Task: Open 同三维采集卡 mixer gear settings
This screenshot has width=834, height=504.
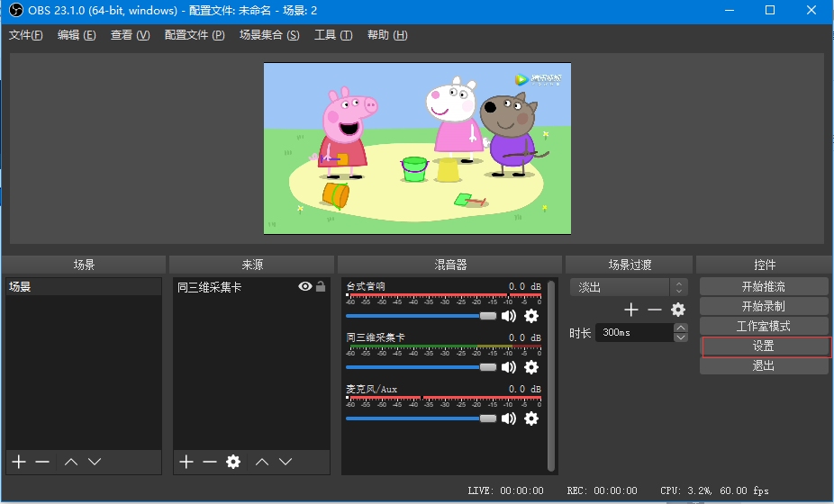Action: click(x=531, y=367)
